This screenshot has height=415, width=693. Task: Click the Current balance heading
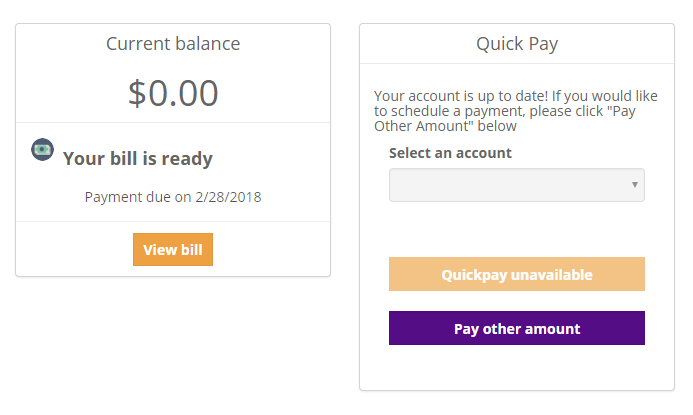point(173,44)
